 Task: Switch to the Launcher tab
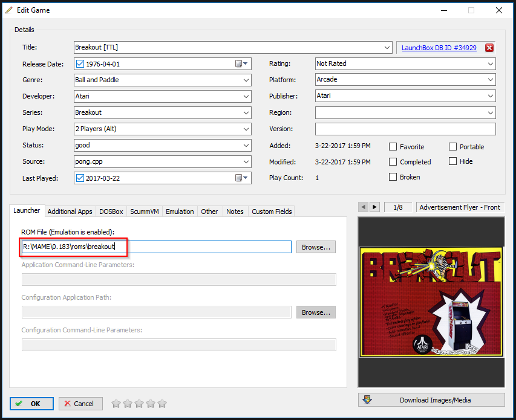[x=27, y=211]
